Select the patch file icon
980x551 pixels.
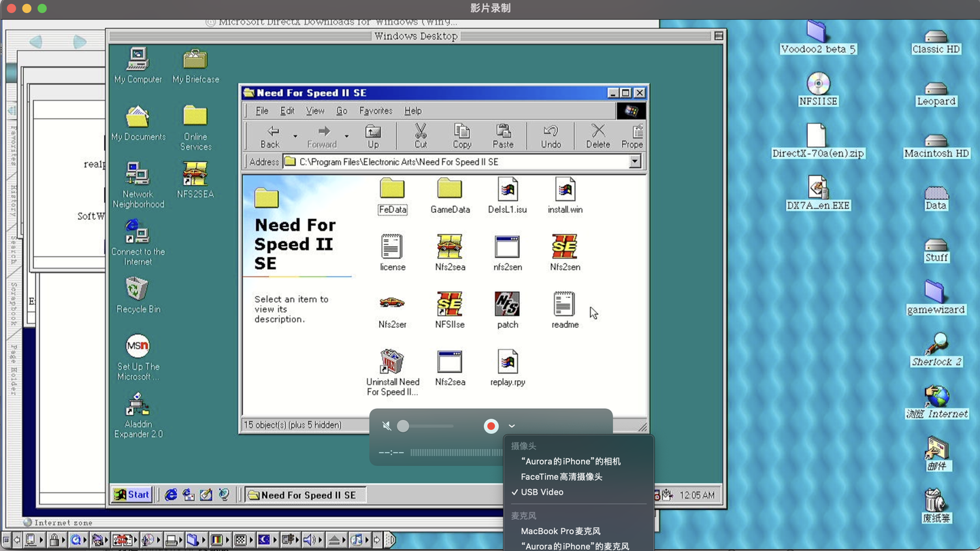click(507, 310)
